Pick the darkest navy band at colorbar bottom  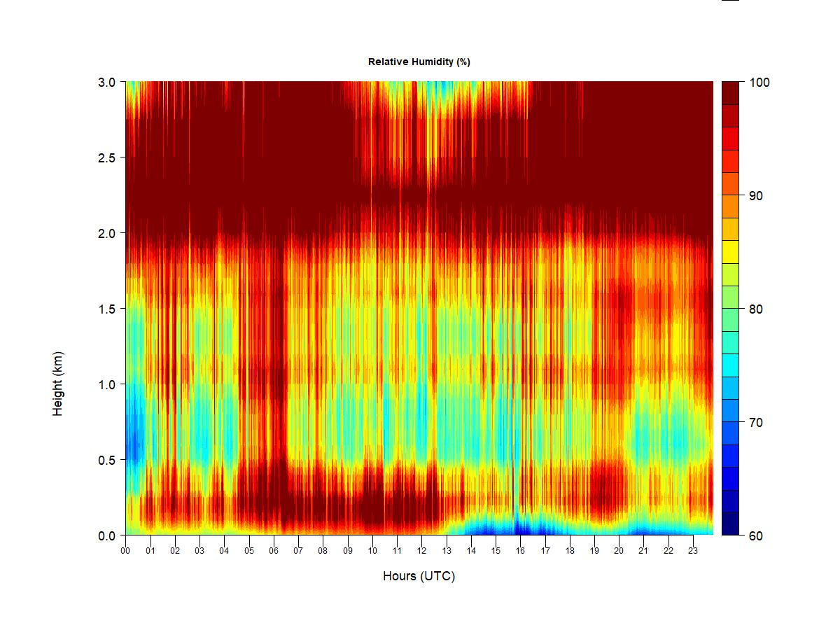coord(731,524)
